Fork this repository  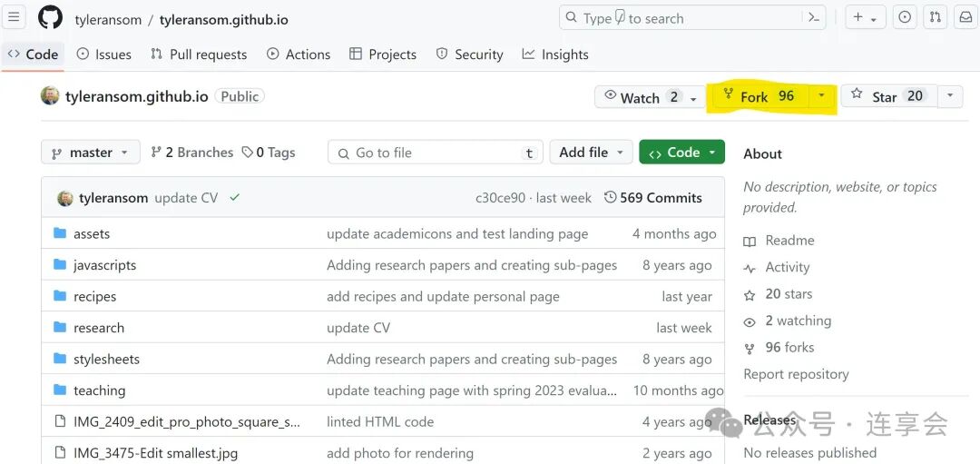(761, 96)
